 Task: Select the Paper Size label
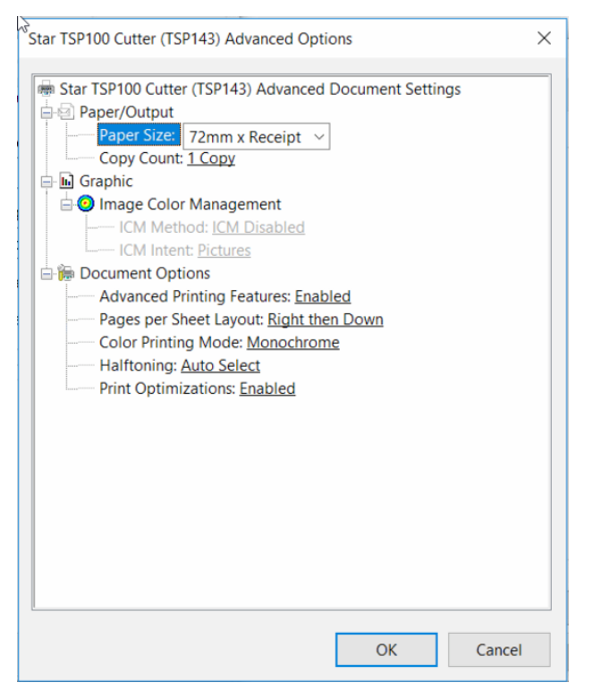pos(138,136)
